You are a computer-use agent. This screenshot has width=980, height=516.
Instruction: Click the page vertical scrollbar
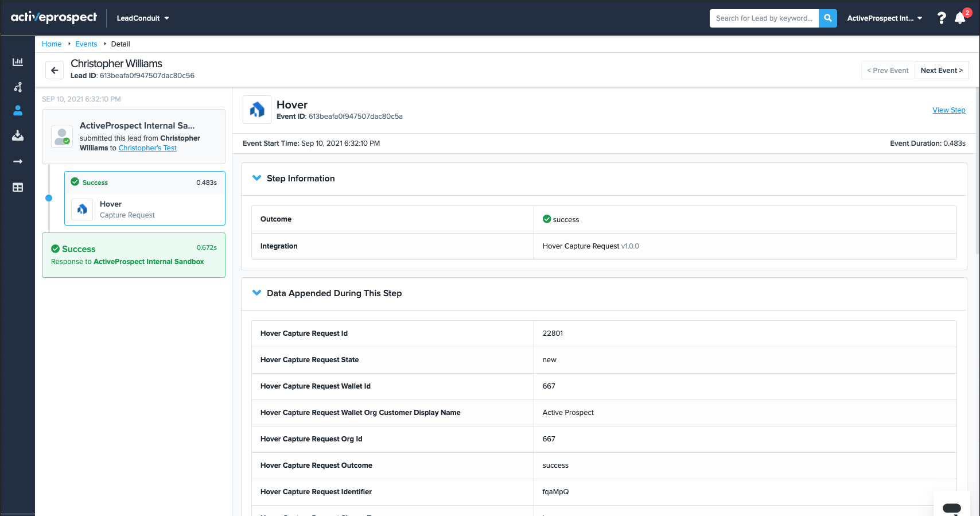pos(977,170)
